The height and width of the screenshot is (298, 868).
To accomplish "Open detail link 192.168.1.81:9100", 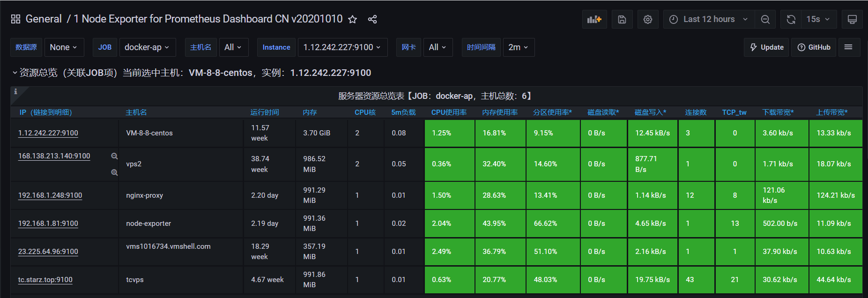I will (x=48, y=223).
